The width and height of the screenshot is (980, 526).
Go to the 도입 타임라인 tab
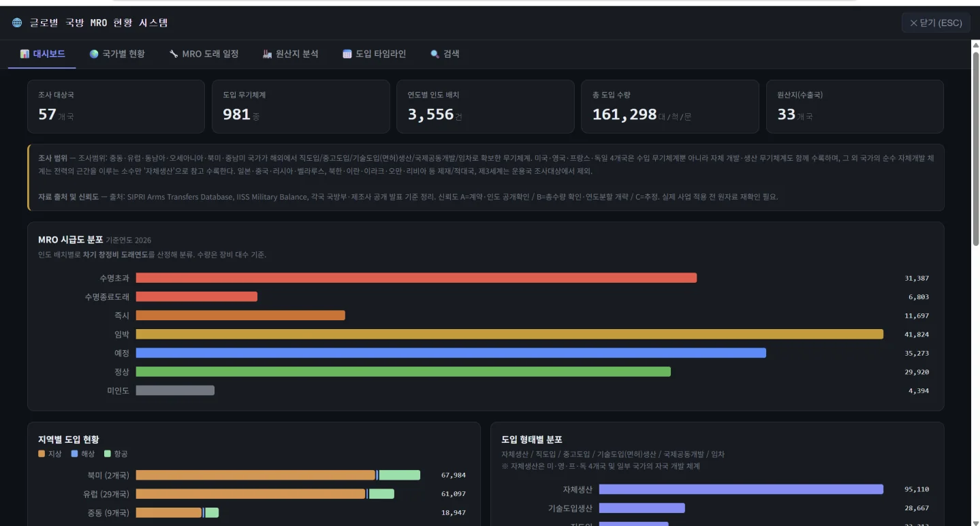(x=375, y=54)
